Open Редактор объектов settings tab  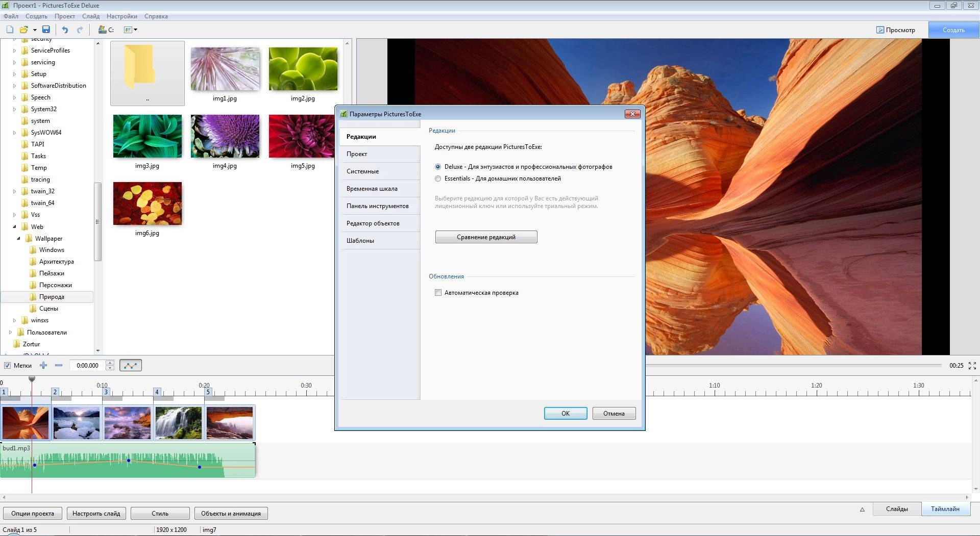[x=380, y=223]
